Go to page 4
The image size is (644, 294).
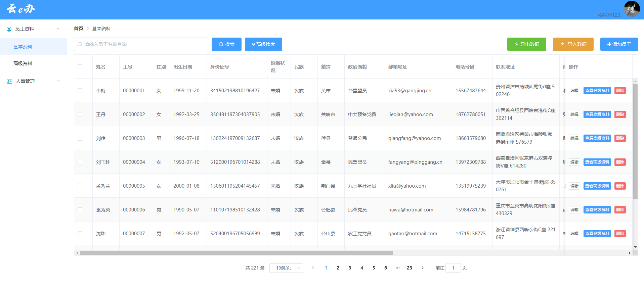click(x=362, y=268)
